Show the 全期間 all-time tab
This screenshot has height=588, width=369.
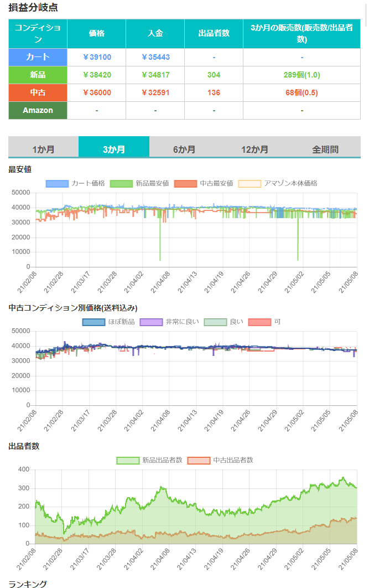point(325,149)
